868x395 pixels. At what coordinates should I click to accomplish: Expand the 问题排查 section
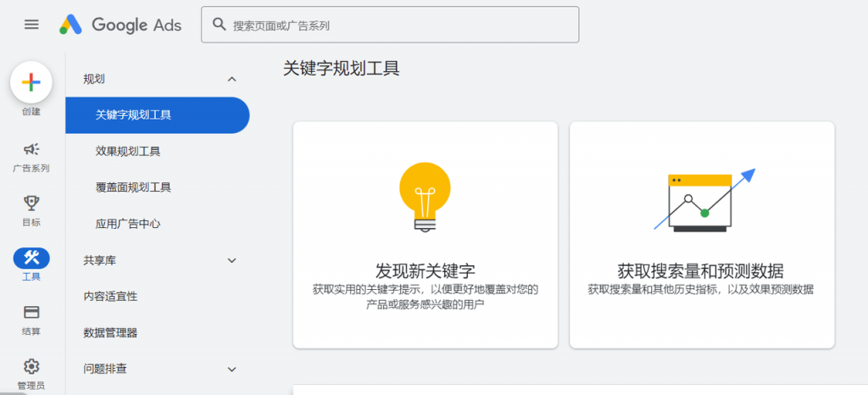[231, 369]
